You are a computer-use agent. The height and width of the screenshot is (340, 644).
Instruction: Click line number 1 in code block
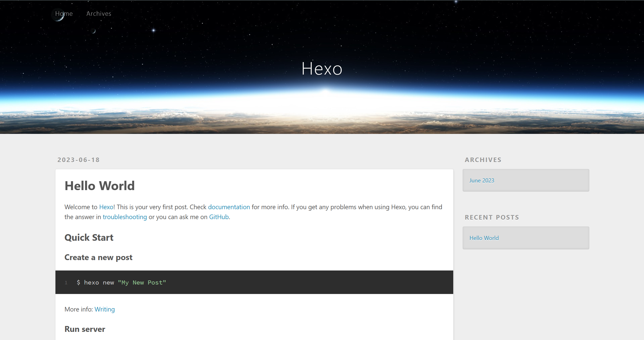(x=66, y=282)
